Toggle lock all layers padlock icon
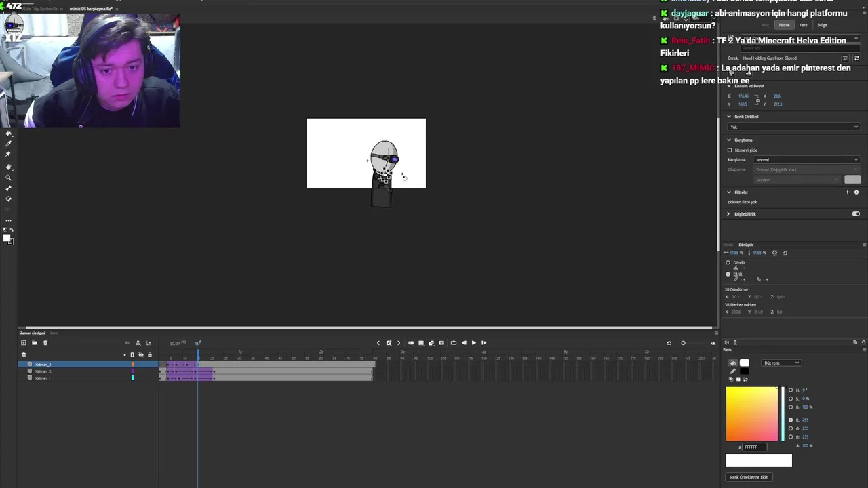 pos(150,355)
